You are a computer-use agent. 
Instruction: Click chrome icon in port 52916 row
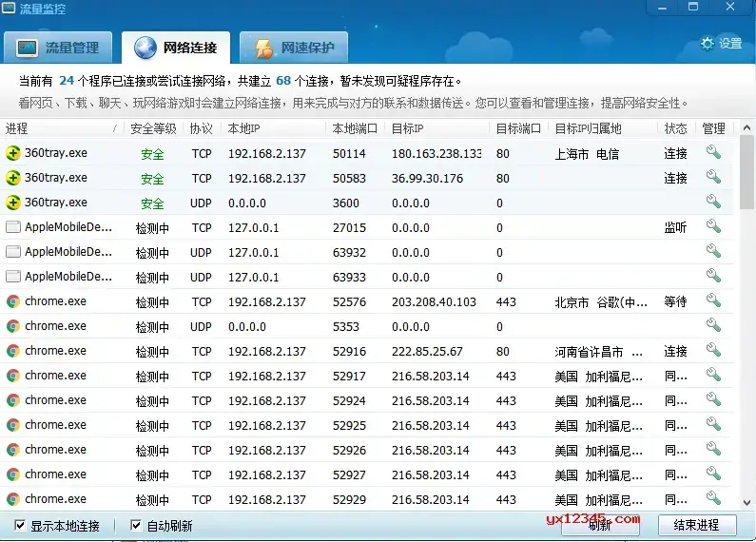click(13, 351)
